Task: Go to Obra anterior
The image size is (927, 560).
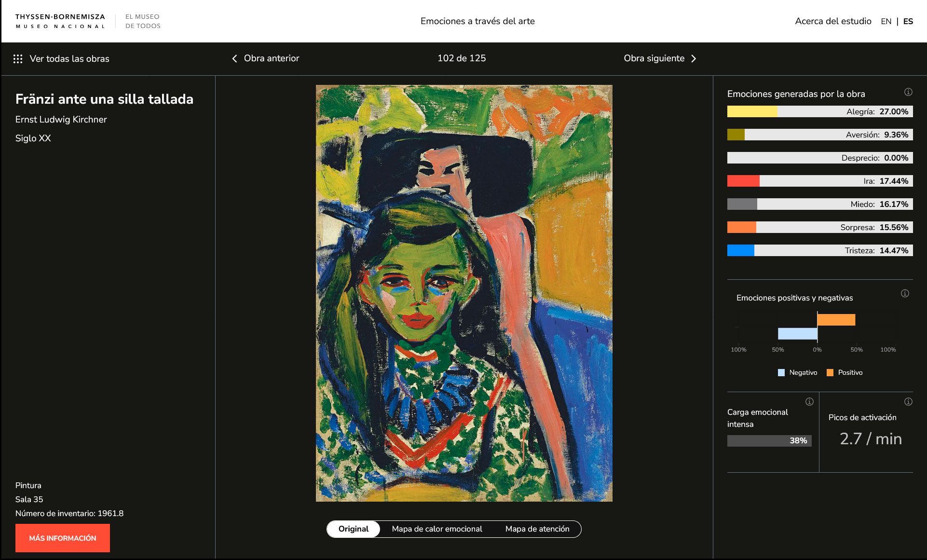Action: 272,58
